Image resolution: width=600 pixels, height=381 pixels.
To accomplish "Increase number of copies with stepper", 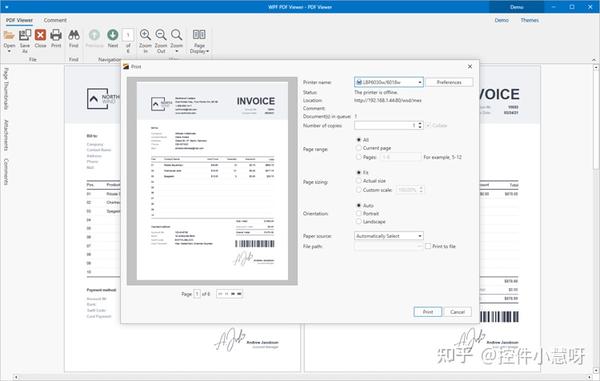I will tap(420, 123).
